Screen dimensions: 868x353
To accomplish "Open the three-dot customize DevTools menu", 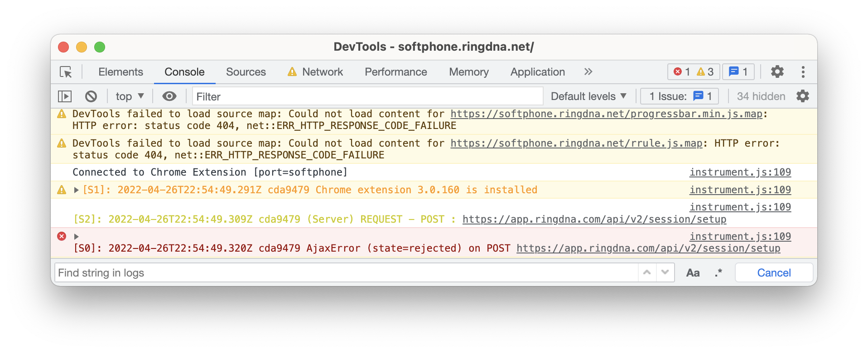I will pos(803,72).
